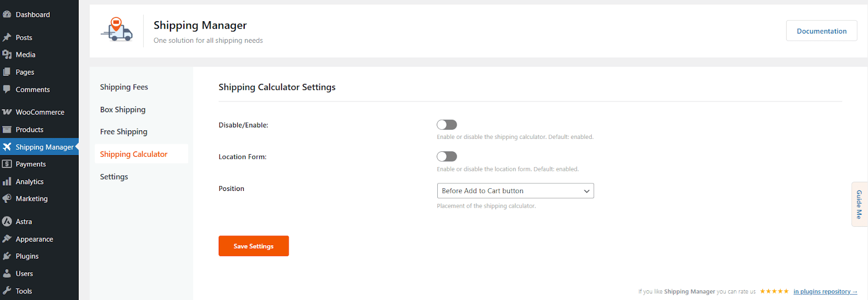Click the Dashboard gauge icon
This screenshot has height=300, width=868.
[x=7, y=15]
